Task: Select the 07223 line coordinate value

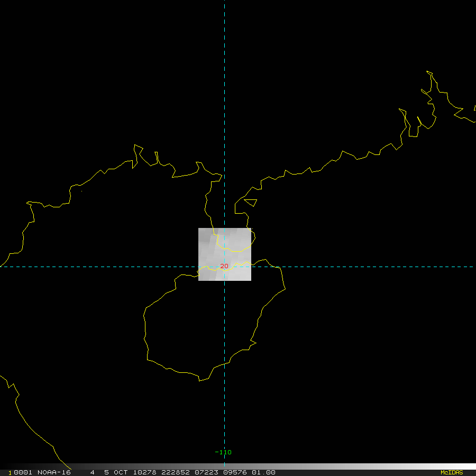Action: [x=206, y=472]
